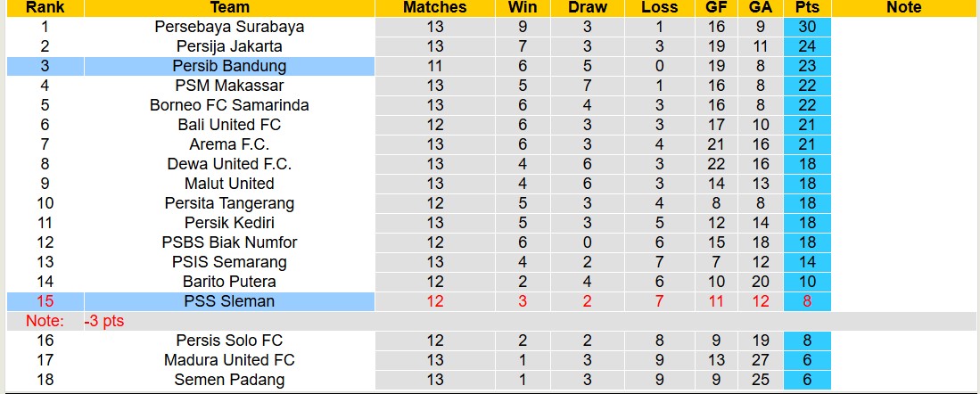Click the Pts column header
980x394 pixels.
(x=807, y=7)
